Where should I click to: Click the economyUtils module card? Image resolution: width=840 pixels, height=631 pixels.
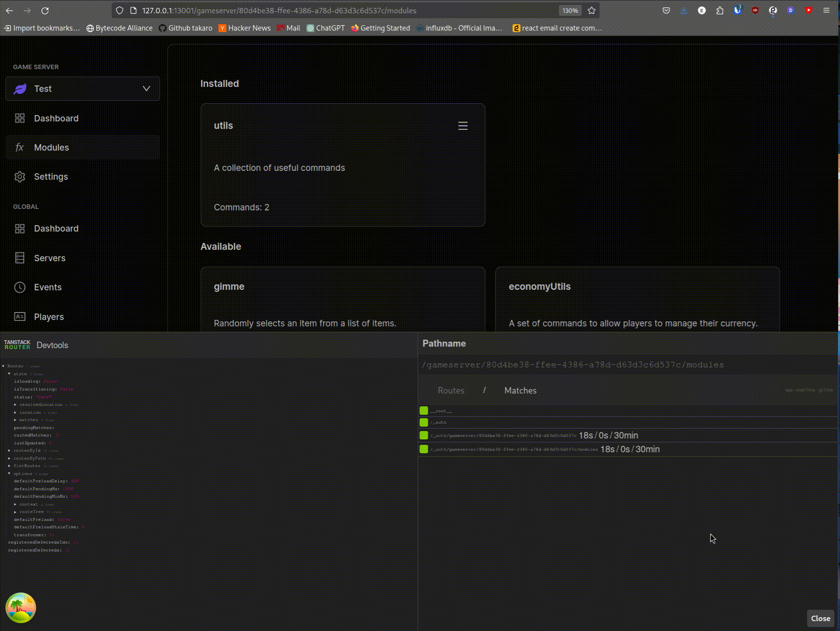tap(637, 299)
